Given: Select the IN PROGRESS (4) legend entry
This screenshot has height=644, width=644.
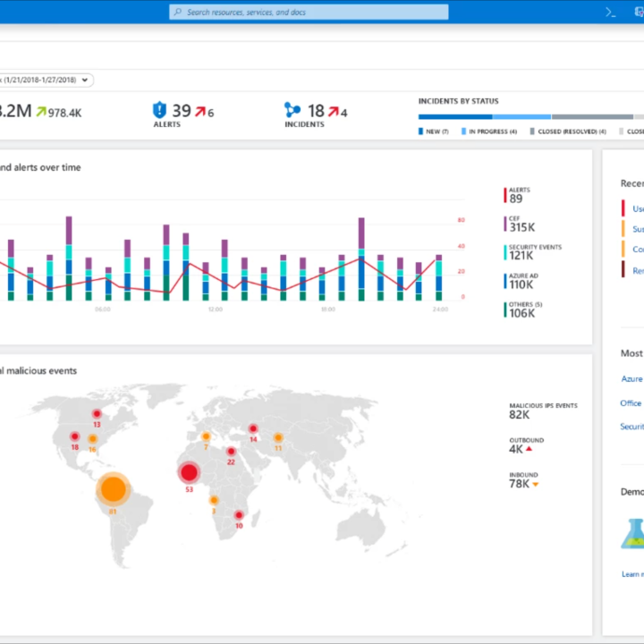Looking at the screenshot, I should (x=489, y=131).
